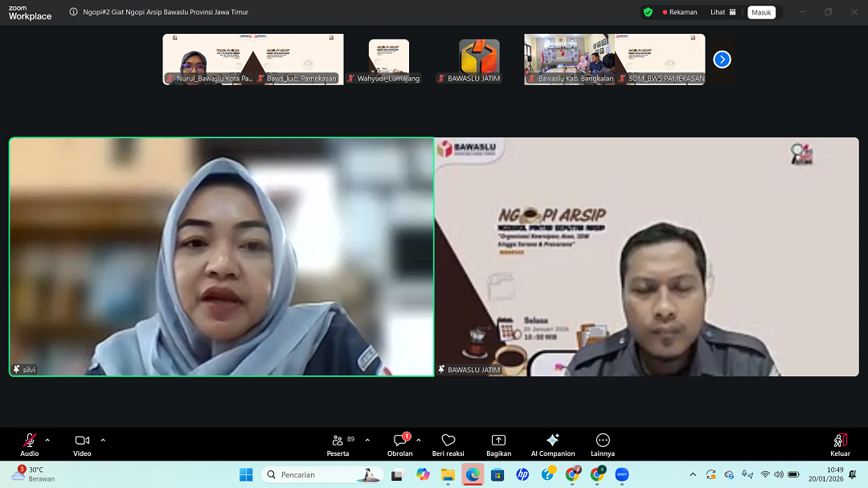Click the Zoom Workplace logo

click(x=30, y=12)
